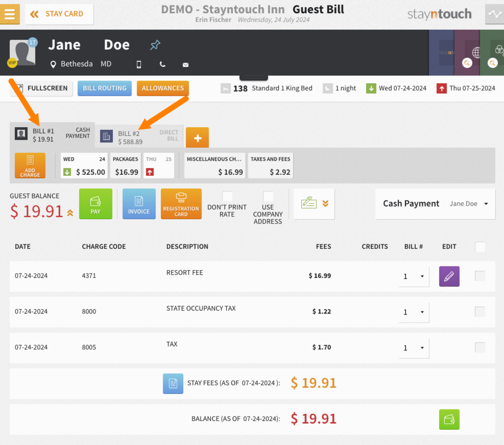Click the $ 1.70 fee amount

click(x=322, y=347)
